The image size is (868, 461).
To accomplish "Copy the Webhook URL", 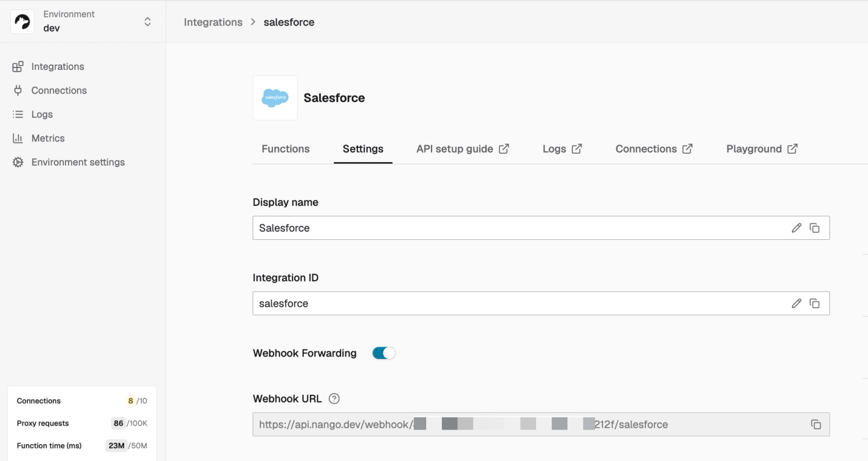I will (816, 424).
